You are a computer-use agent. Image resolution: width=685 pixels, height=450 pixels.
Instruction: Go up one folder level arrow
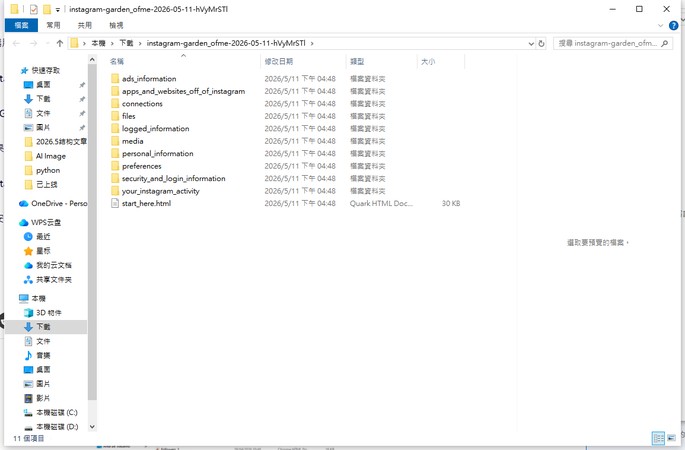point(60,43)
